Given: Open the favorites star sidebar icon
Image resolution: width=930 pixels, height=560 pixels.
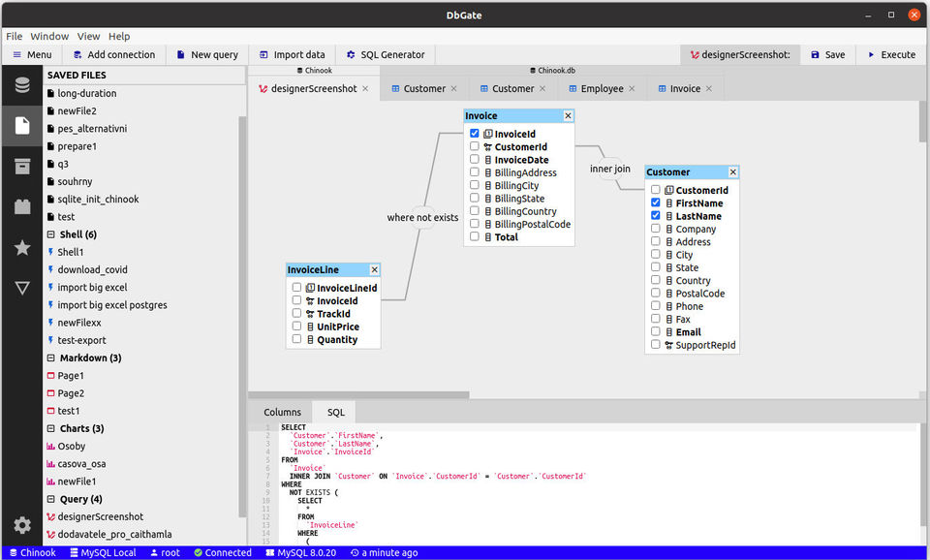Looking at the screenshot, I should [21, 248].
